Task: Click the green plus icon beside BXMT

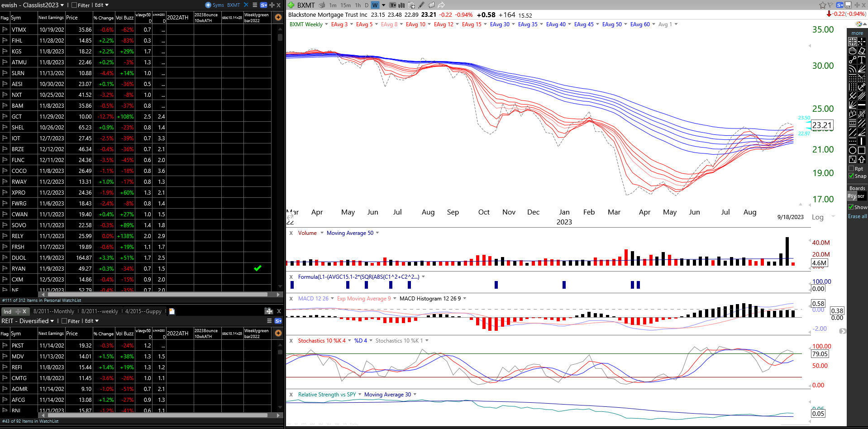Action: point(291,5)
